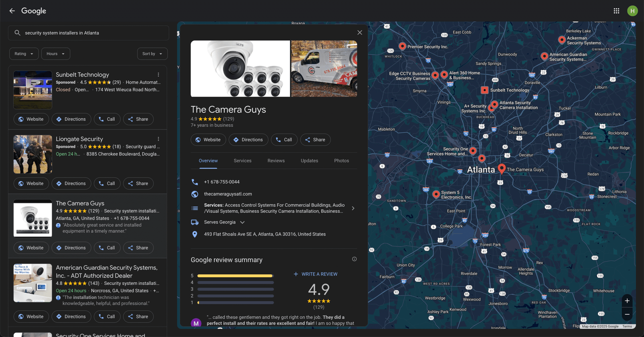
Task: Open the account avatar labeled H
Action: [x=632, y=11]
